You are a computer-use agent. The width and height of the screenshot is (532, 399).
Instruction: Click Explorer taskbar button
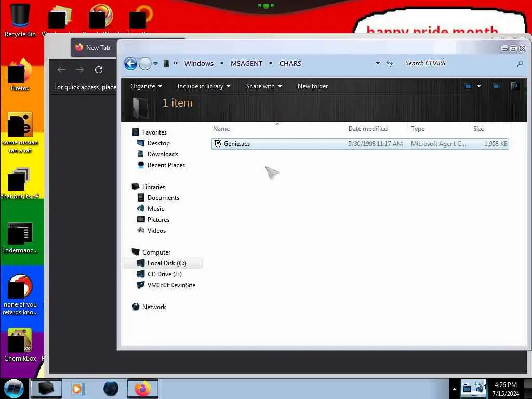click(46, 389)
